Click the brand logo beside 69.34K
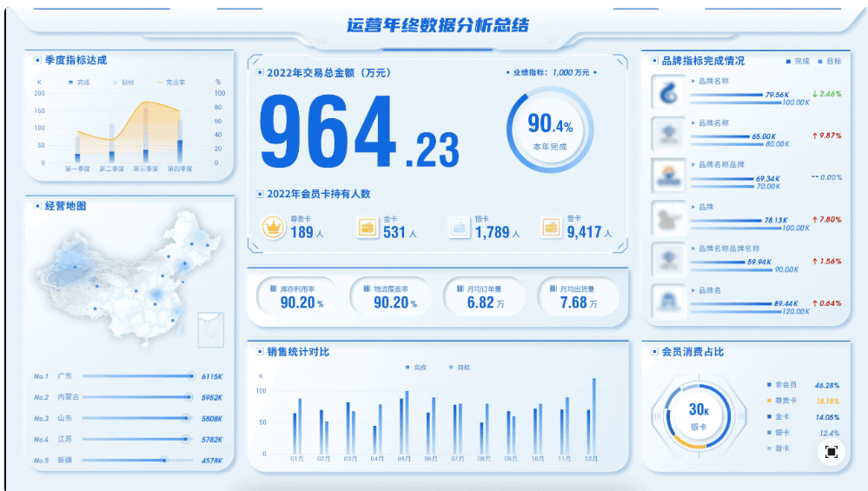Screen dimensions: 868x491 coord(669,176)
